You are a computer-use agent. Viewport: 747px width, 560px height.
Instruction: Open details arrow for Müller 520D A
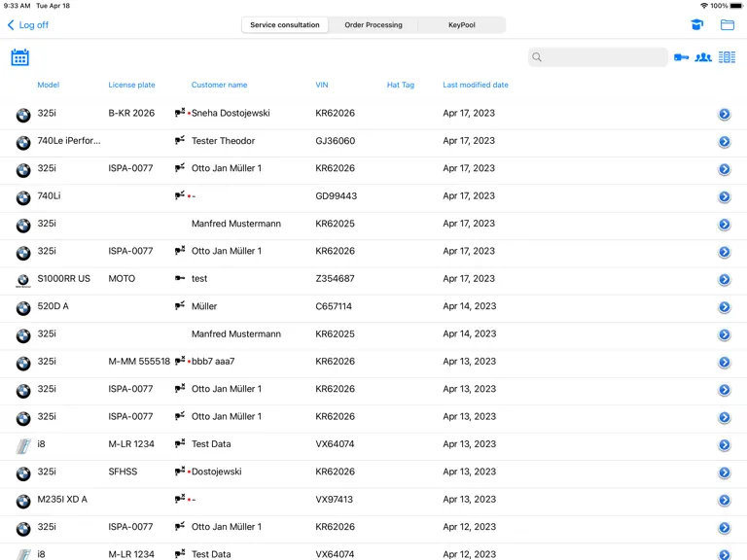724,307
